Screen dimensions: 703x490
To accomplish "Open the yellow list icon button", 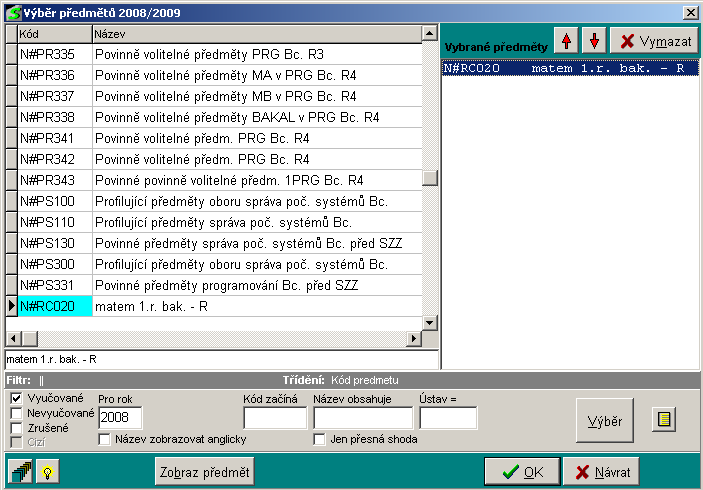I will coord(664,419).
